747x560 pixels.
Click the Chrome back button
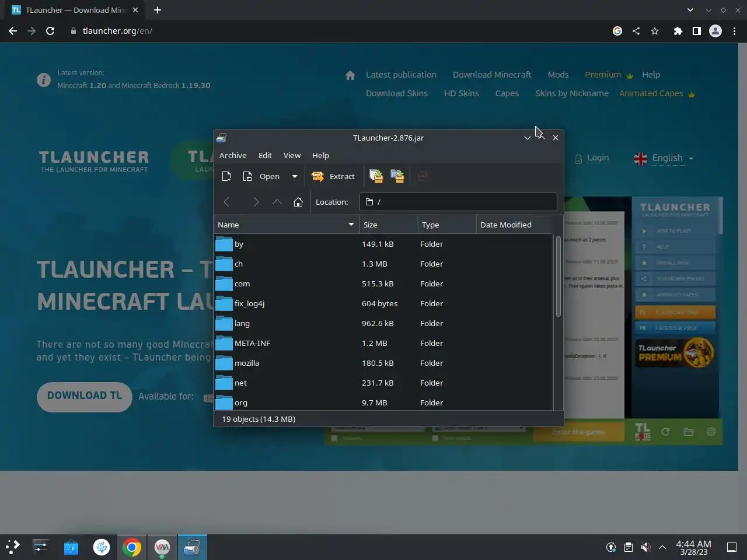tap(13, 31)
